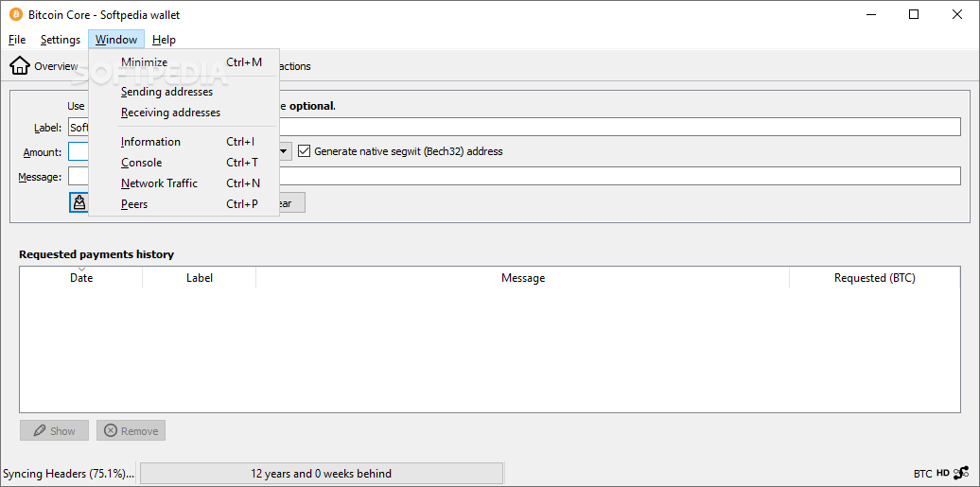This screenshot has width=980, height=487.
Task: Sort history by Label column header
Action: tap(200, 278)
